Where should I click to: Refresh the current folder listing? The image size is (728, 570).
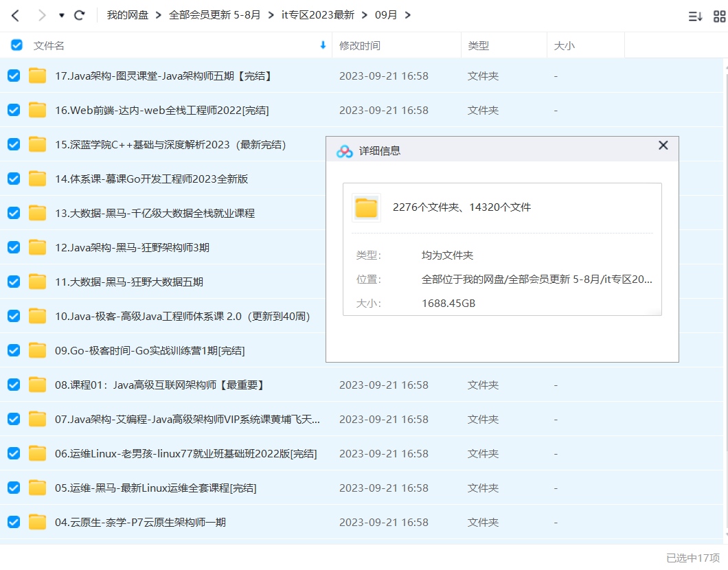pos(80,15)
